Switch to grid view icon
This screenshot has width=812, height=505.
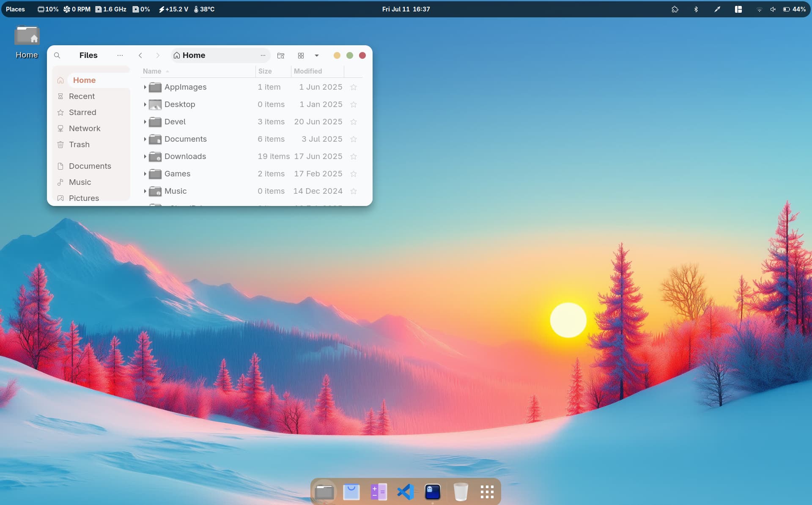301,55
